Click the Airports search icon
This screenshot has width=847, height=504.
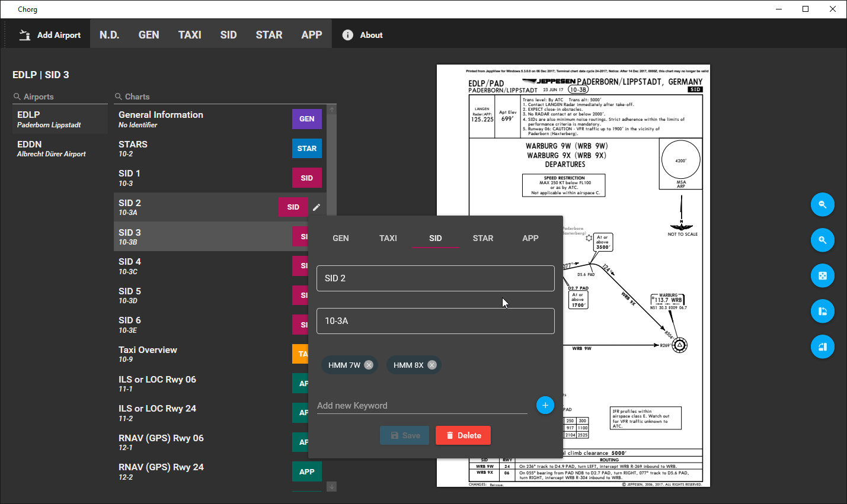coord(17,97)
